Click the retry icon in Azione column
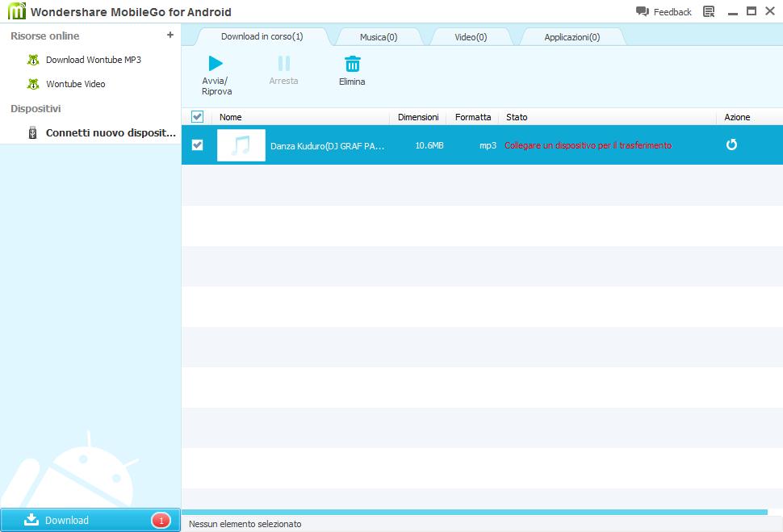 tap(731, 145)
